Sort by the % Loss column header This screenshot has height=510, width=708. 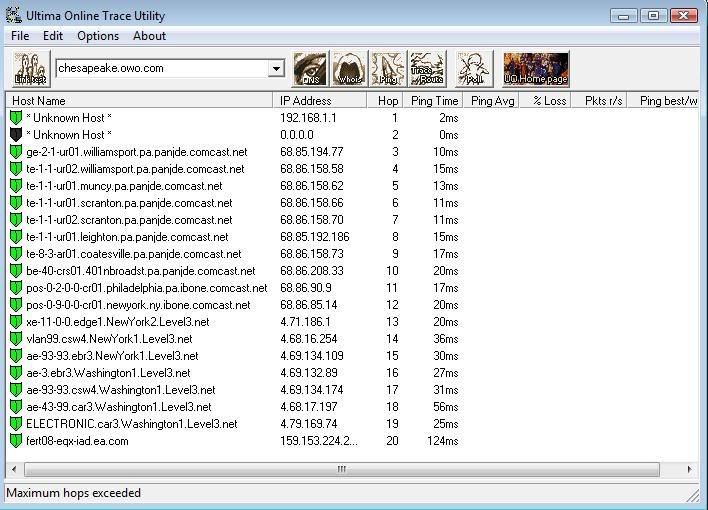point(545,101)
